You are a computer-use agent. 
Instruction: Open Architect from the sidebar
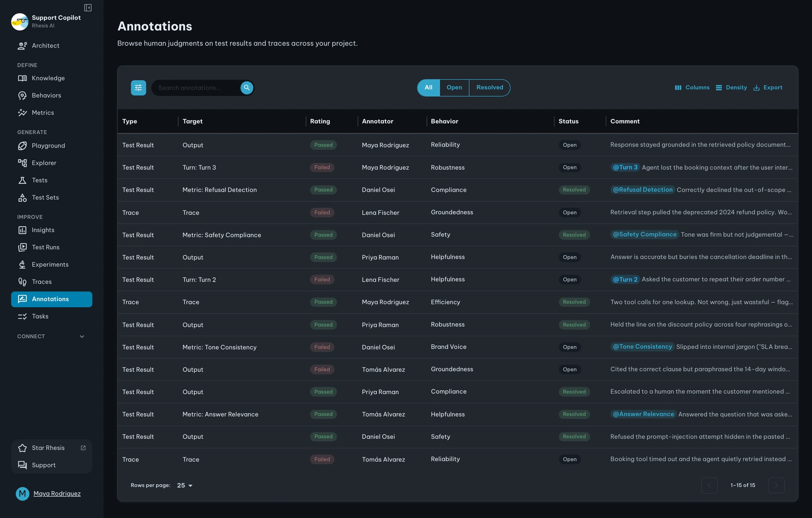coord(52,46)
